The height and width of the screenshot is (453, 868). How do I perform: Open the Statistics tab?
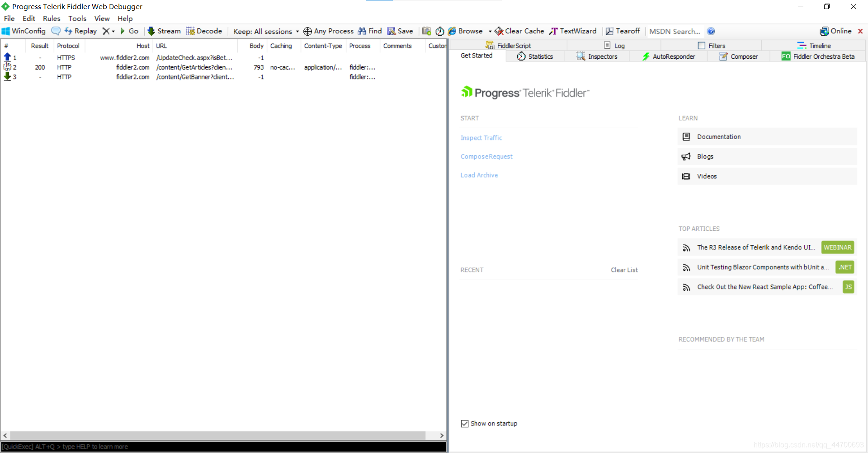coord(535,56)
